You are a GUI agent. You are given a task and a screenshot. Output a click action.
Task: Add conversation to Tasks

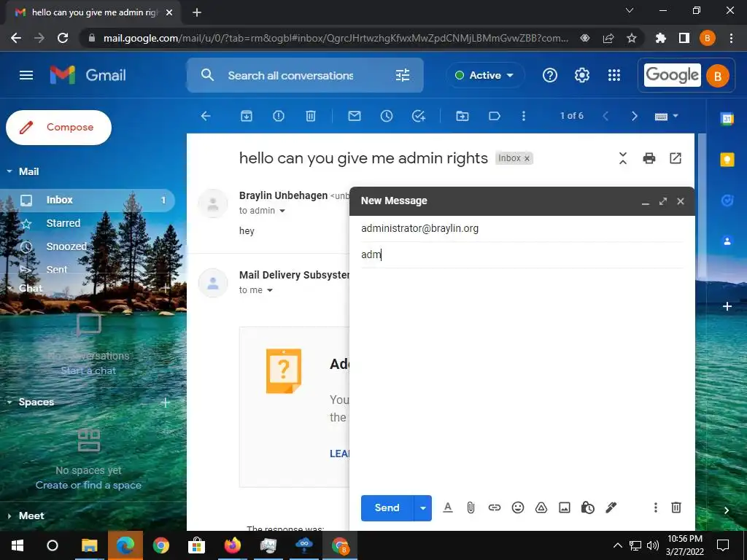[418, 116]
